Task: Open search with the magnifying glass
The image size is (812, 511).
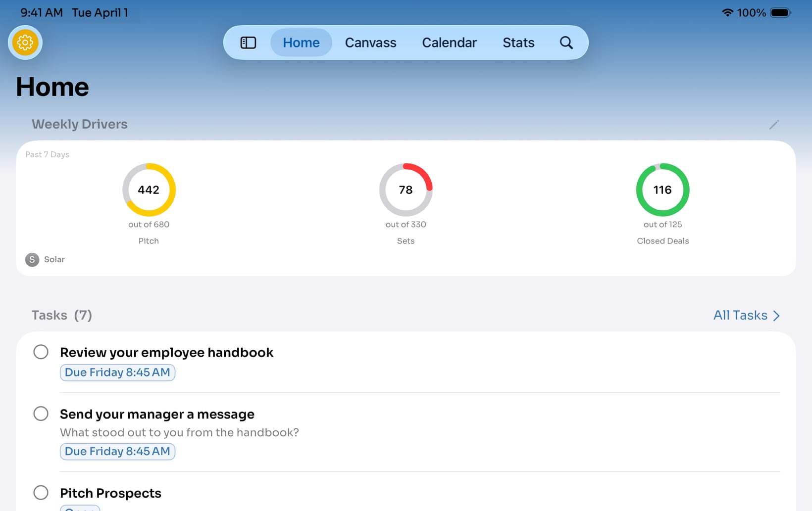Action: tap(566, 43)
